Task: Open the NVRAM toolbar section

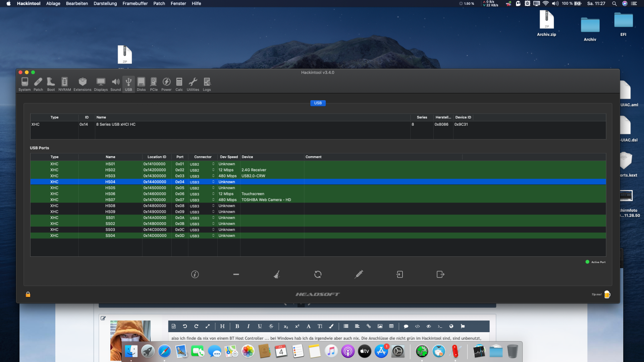Action: tap(64, 84)
